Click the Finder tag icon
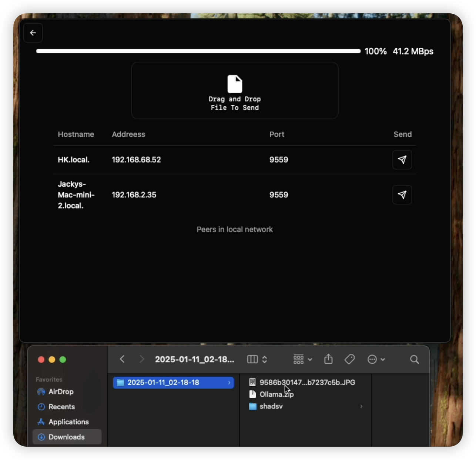The height and width of the screenshot is (460, 476). pos(349,359)
